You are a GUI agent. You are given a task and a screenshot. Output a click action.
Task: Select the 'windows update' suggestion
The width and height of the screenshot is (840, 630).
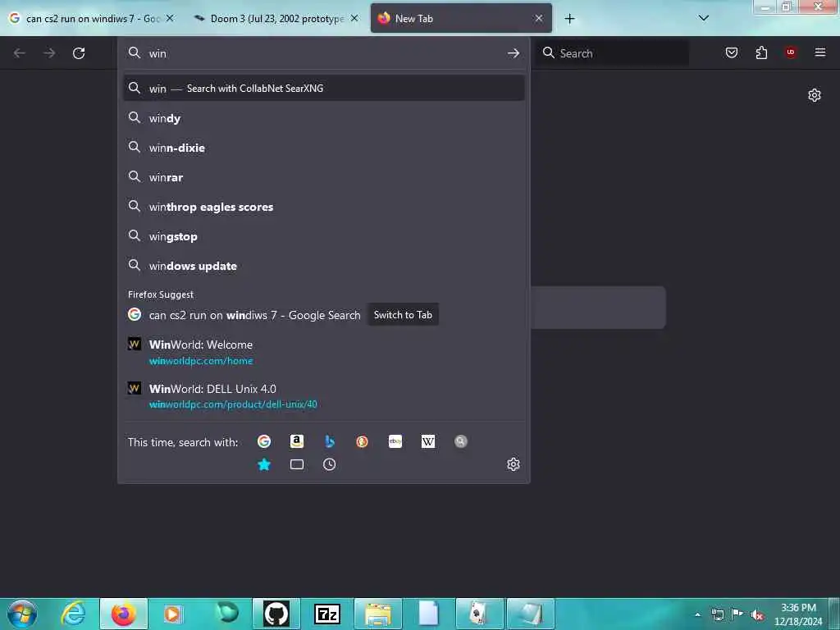[323, 265]
